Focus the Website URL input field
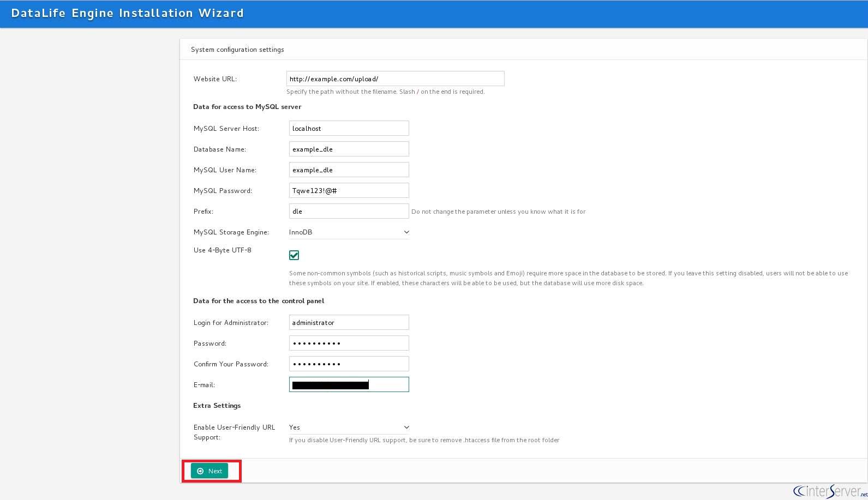Screen dimensions: 868x500 396,79
